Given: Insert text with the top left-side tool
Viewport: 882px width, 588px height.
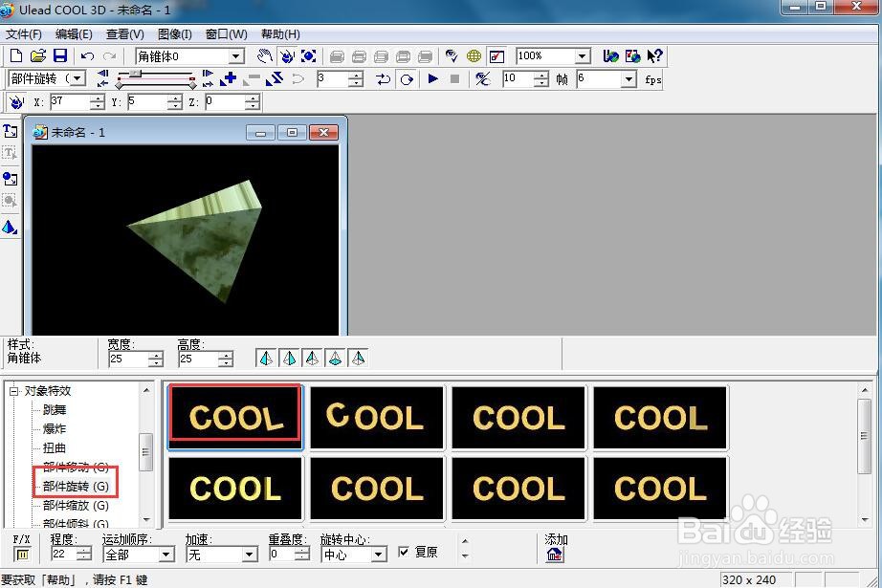Looking at the screenshot, I should 11,131.
